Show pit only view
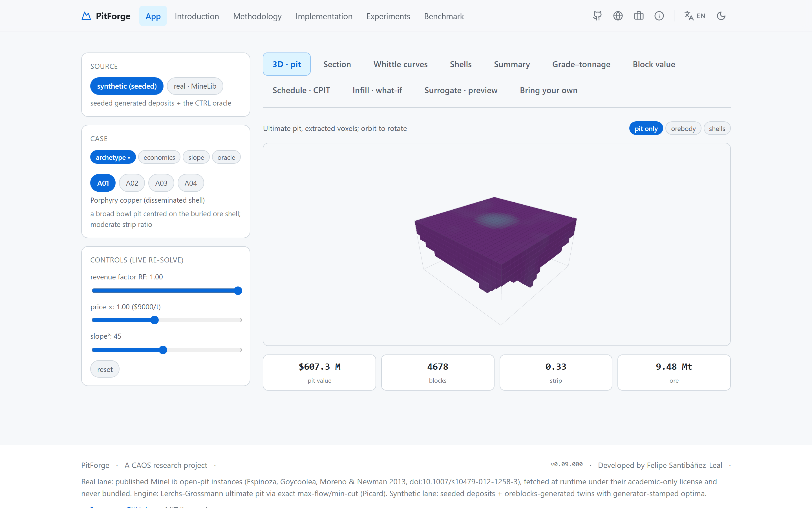Image resolution: width=812 pixels, height=508 pixels. tap(646, 128)
